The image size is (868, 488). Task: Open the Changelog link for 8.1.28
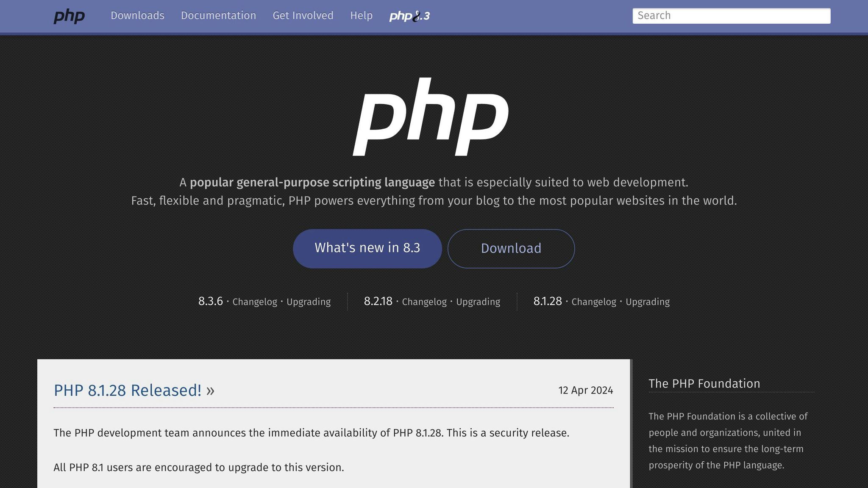pos(594,302)
